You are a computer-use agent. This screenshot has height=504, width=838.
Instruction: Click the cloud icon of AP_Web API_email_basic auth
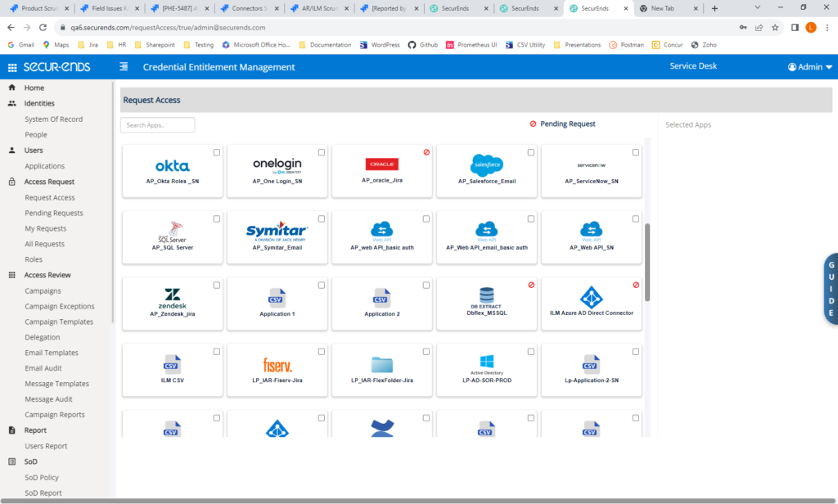(486, 230)
